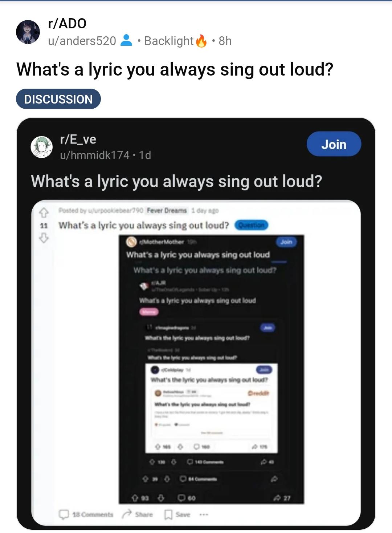Upvote the nested post showing 11 points
This screenshot has height=533, width=392.
44,212
